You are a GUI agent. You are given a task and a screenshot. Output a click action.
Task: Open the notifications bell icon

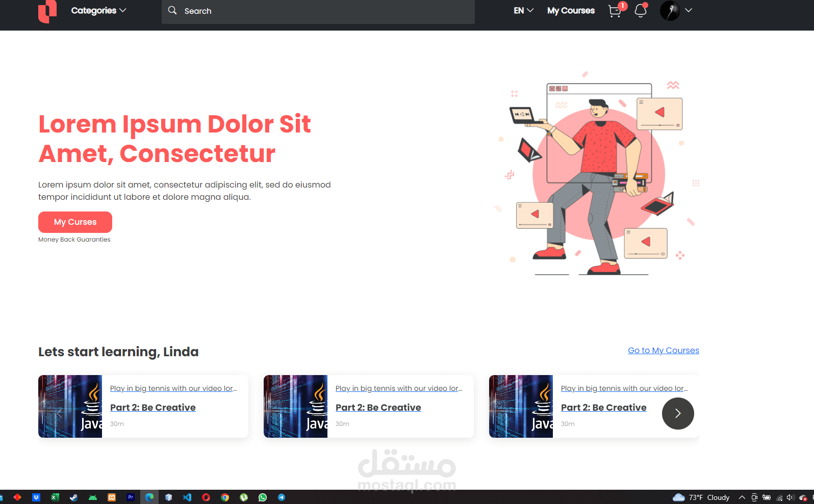pos(641,10)
